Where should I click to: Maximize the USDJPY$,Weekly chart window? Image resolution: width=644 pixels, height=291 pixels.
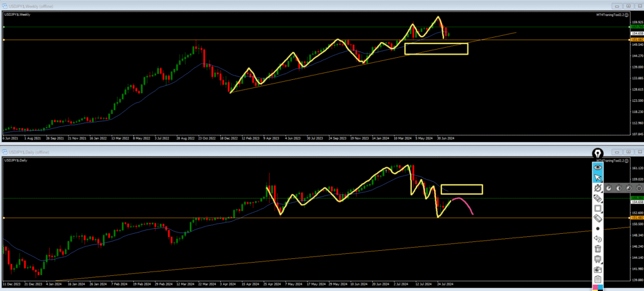(x=628, y=6)
